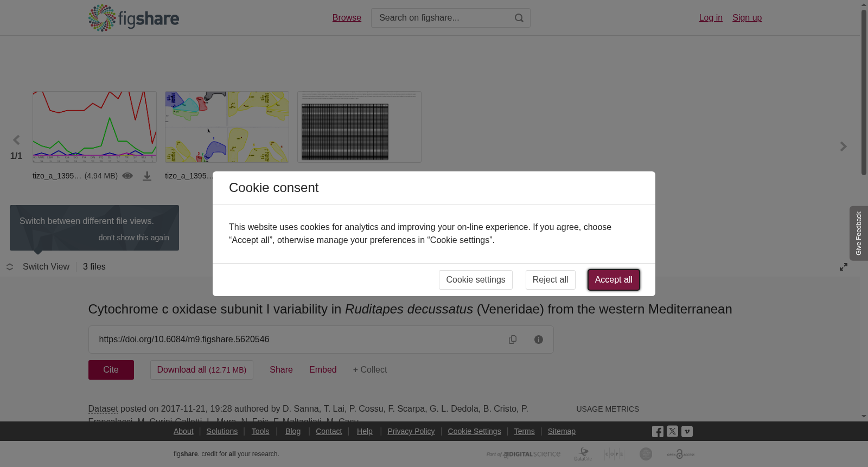Click the page vertical scrollbar
This screenshot has height=467, width=868.
point(864,92)
